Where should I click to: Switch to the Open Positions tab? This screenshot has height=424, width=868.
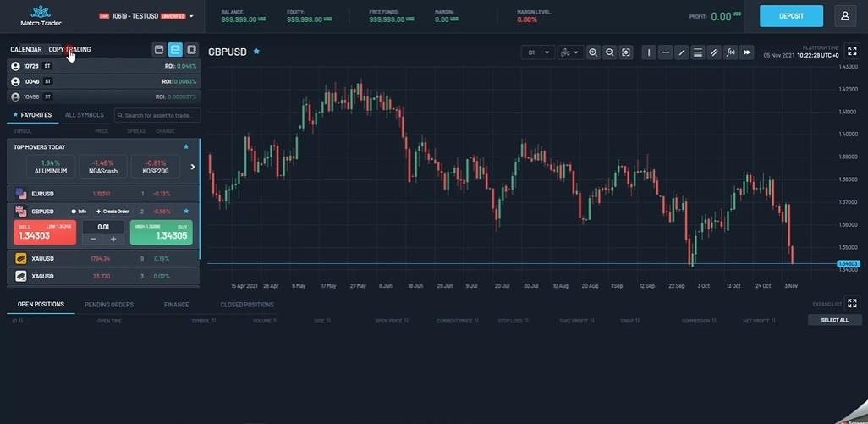tap(41, 305)
